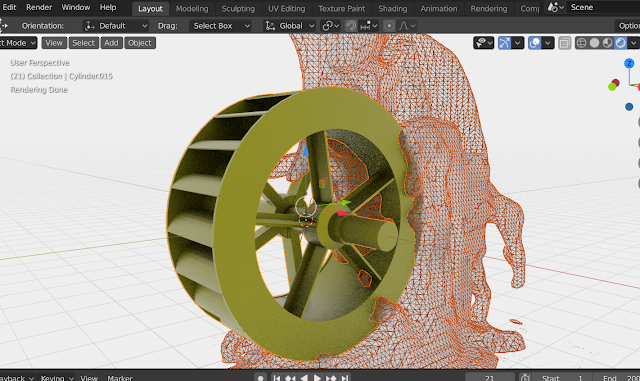Jump to previous keyframe

(x=290, y=378)
